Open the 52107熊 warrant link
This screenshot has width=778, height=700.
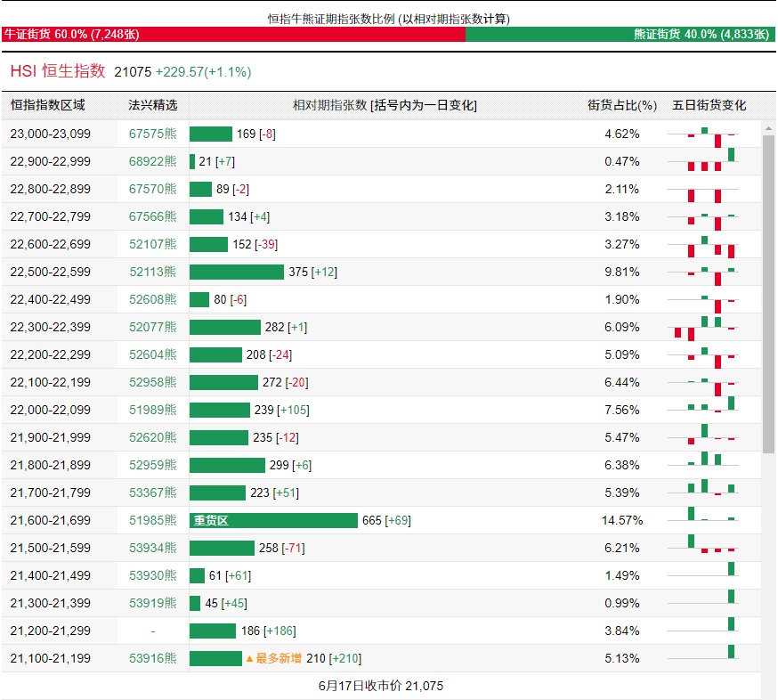point(153,244)
